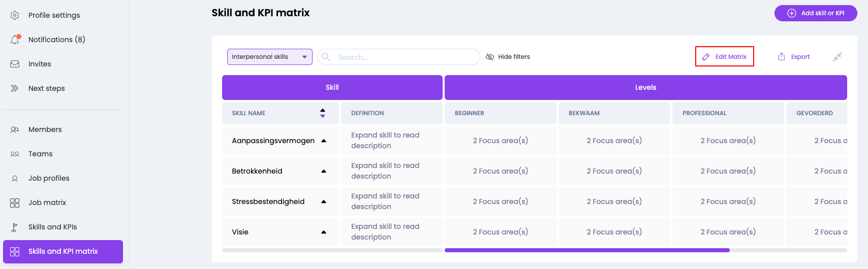
Task: Click the Export share icon
Action: point(782,57)
